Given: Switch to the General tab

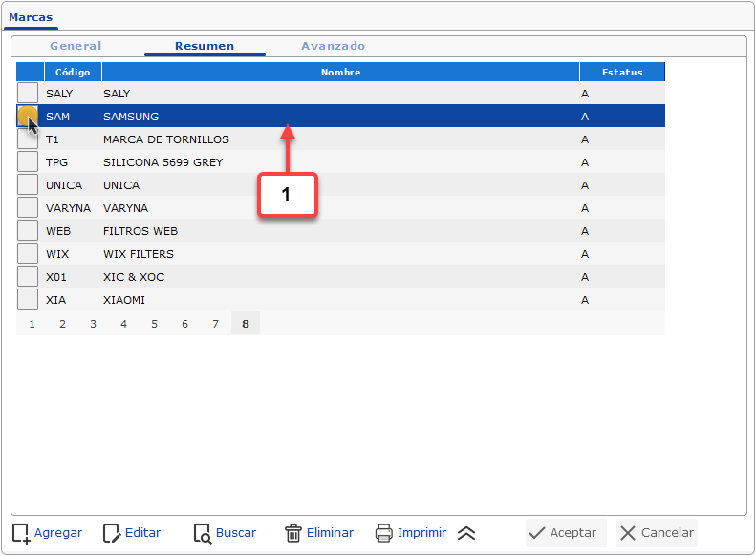Looking at the screenshot, I should click(76, 46).
